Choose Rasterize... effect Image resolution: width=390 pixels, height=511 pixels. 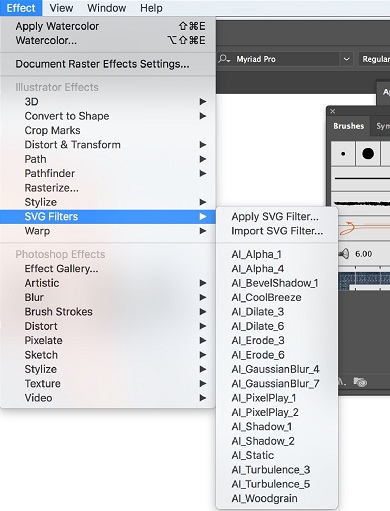[108, 188]
